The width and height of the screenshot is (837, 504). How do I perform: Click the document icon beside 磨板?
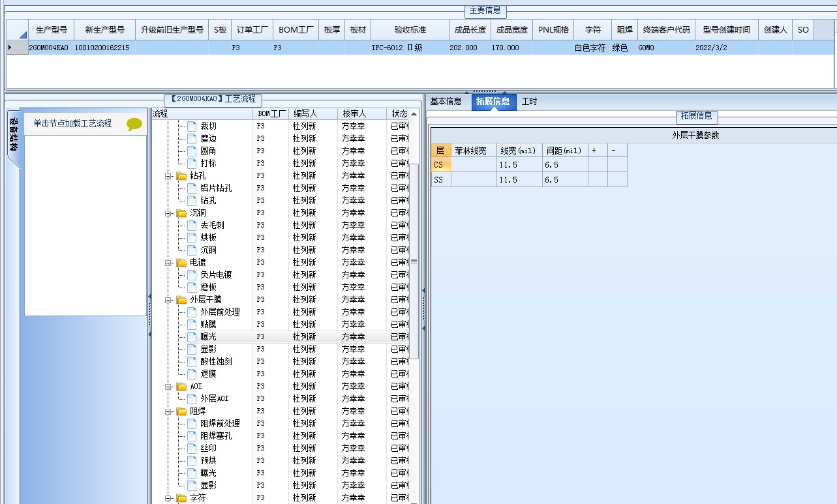tap(192, 287)
